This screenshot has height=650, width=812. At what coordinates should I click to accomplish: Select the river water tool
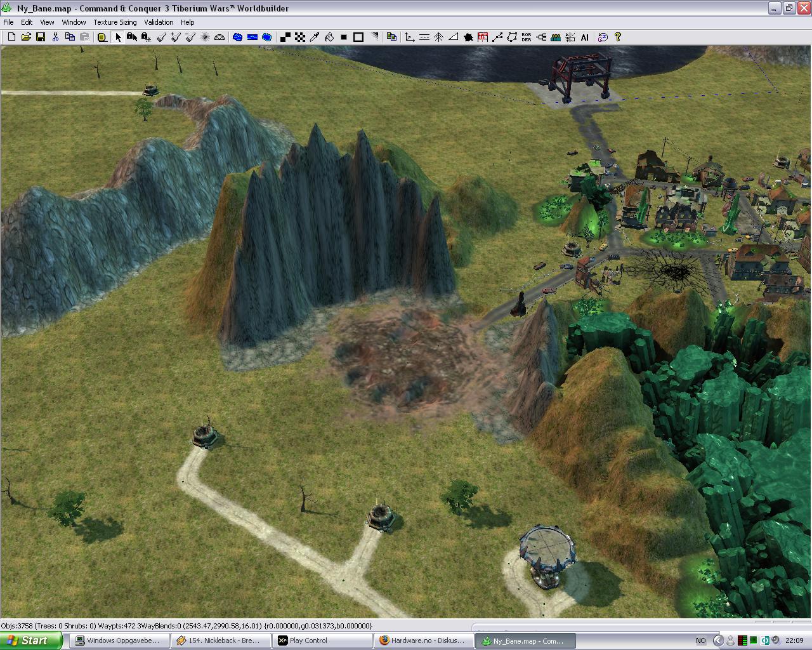point(252,37)
